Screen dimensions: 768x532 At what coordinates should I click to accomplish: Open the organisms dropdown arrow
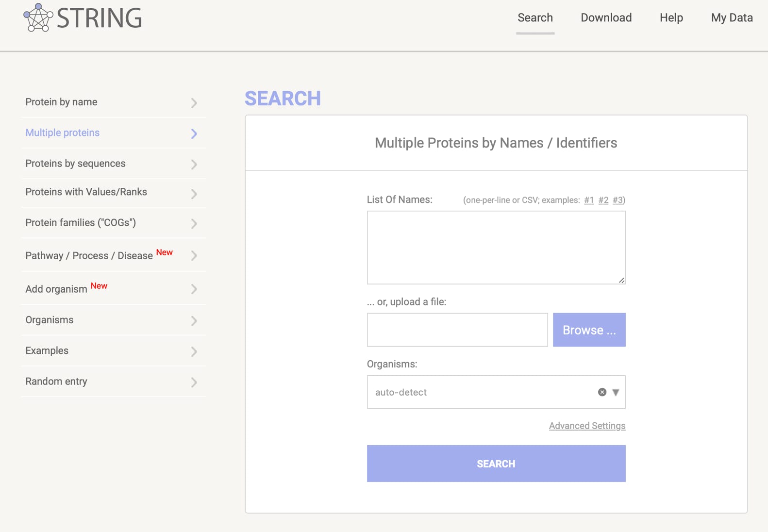tap(616, 392)
